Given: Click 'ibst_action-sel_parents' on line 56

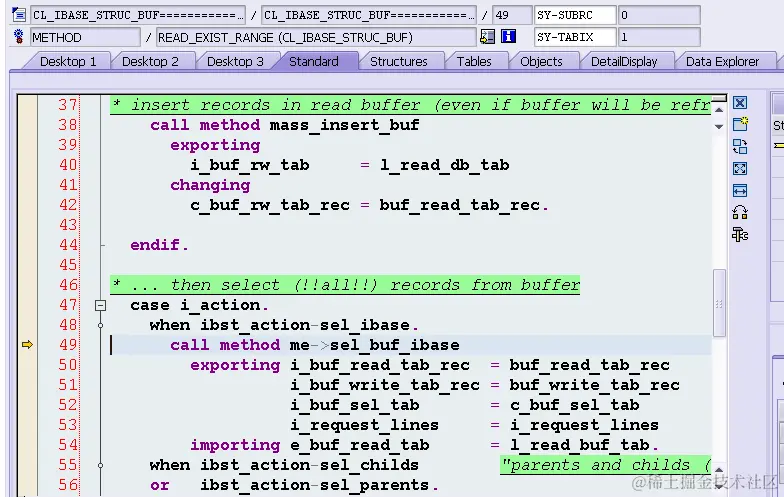Looking at the screenshot, I should pyautogui.click(x=314, y=485).
